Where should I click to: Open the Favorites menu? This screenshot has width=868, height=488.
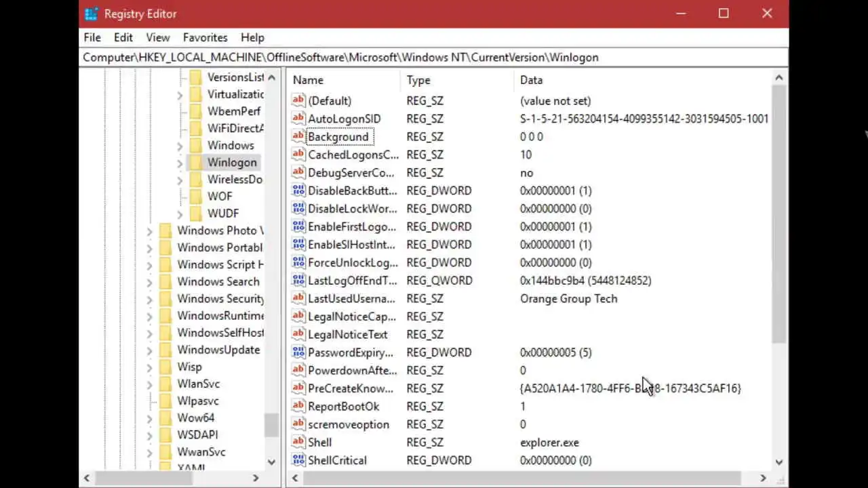click(205, 37)
